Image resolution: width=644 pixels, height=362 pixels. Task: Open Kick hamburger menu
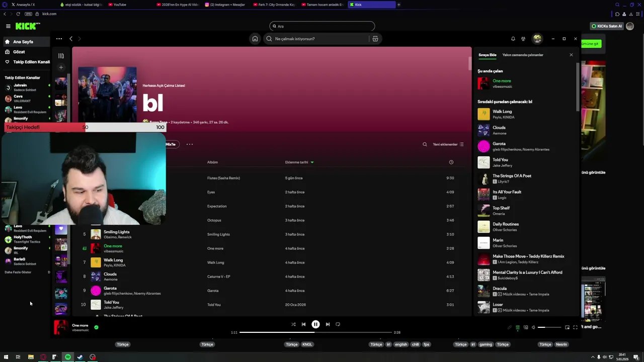(8, 26)
